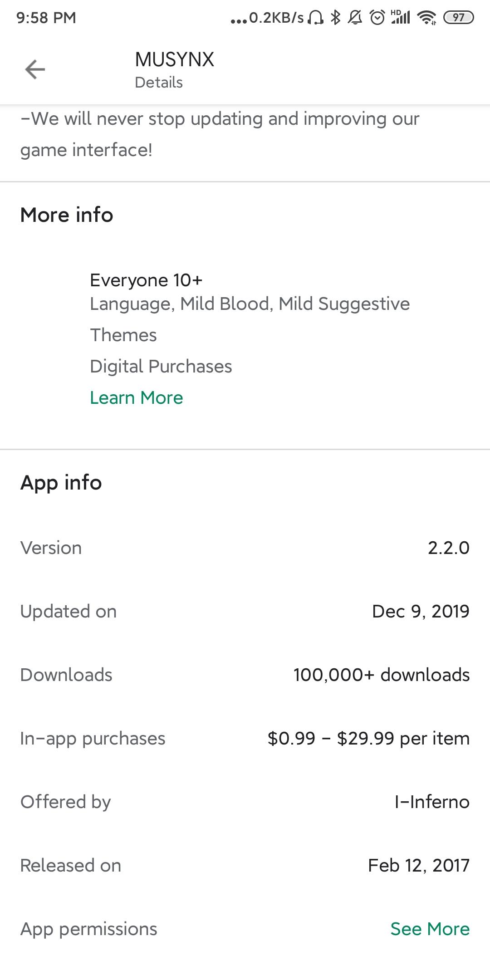Tap the alarm clock status icon

[x=377, y=18]
